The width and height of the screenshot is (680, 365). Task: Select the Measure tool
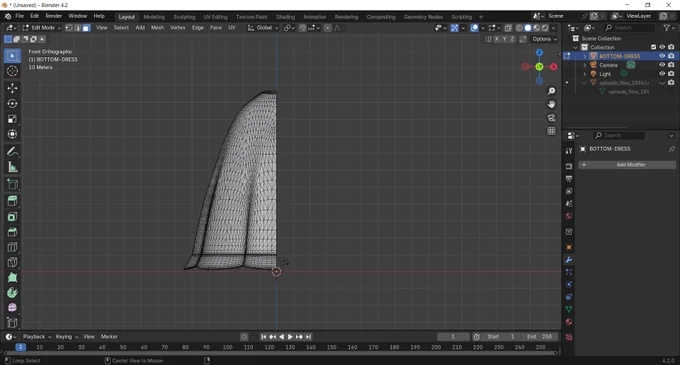click(x=12, y=167)
